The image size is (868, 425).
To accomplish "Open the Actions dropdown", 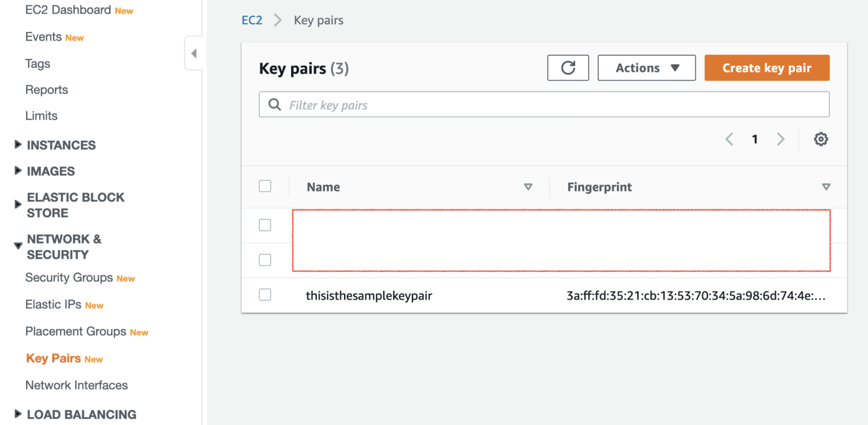I will click(646, 67).
